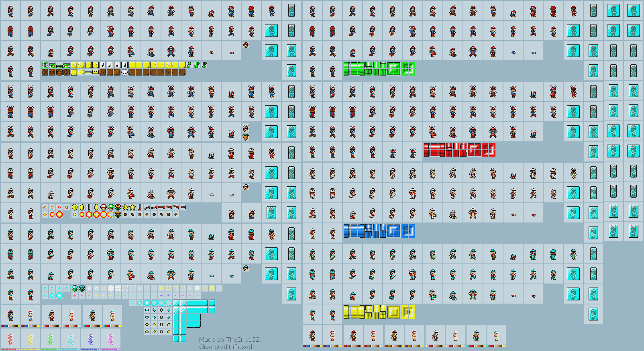Select the large white starburst effect
The width and height of the screenshot is (644, 351).
pyautogui.click(x=197, y=288)
